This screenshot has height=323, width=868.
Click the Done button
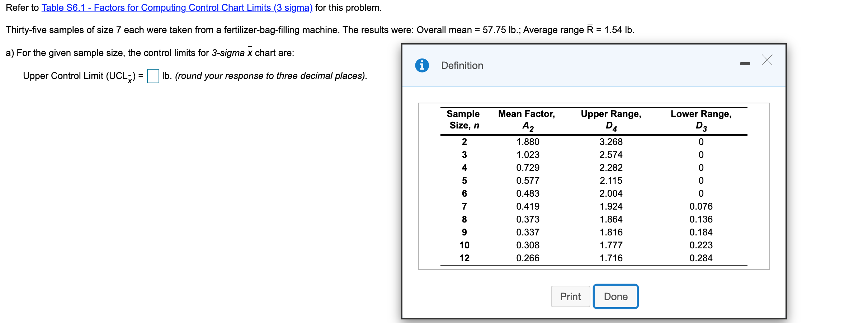tap(615, 296)
